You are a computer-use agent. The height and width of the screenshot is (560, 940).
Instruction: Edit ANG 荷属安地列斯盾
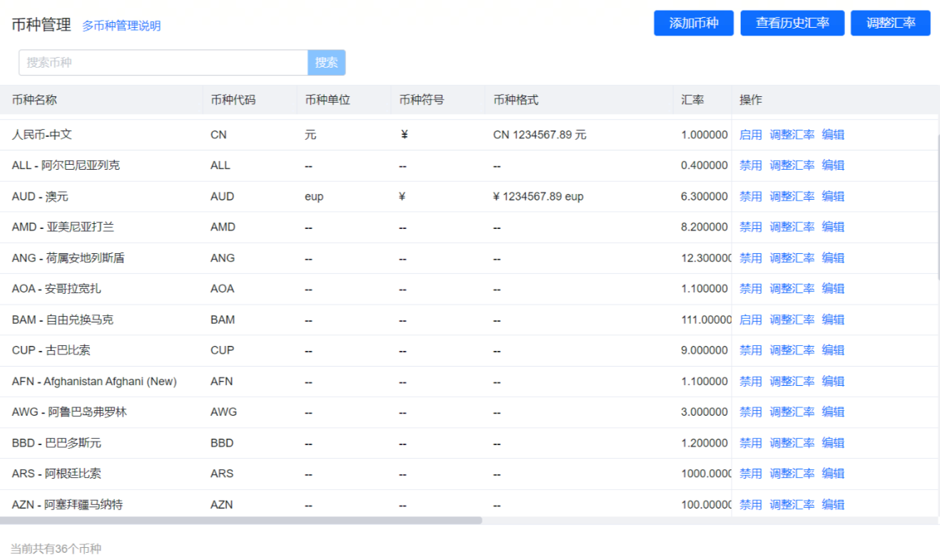[x=833, y=258]
